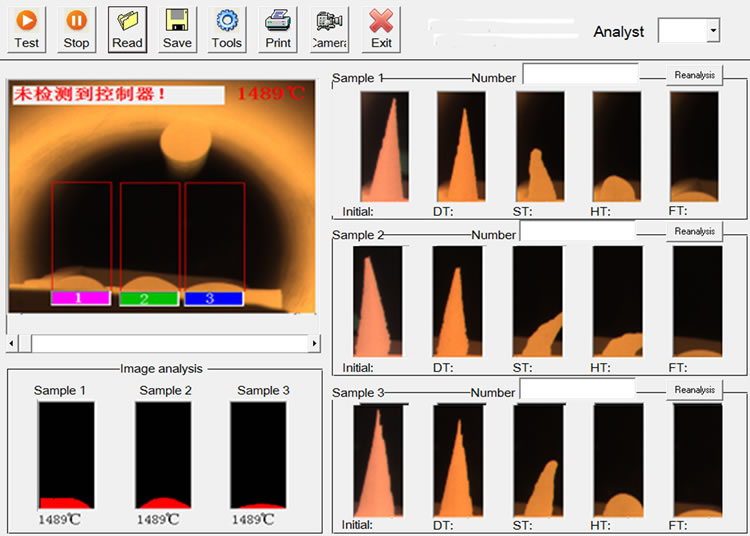Select the green sample 2 marker
This screenshot has width=750, height=536.
coord(147,298)
